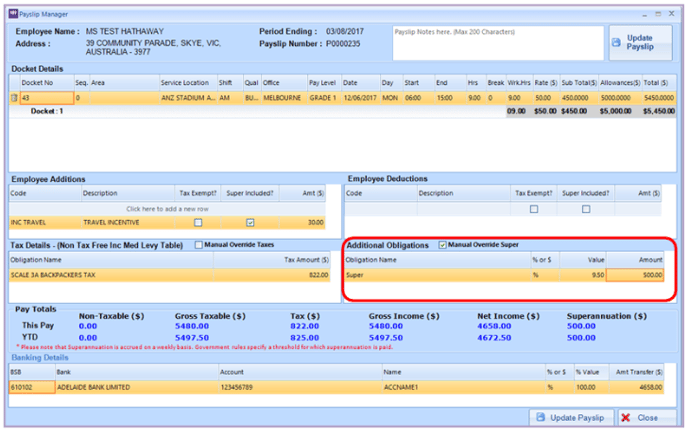The width and height of the screenshot is (688, 434).
Task: Click 'Click here to add a new row'
Action: coord(167,209)
